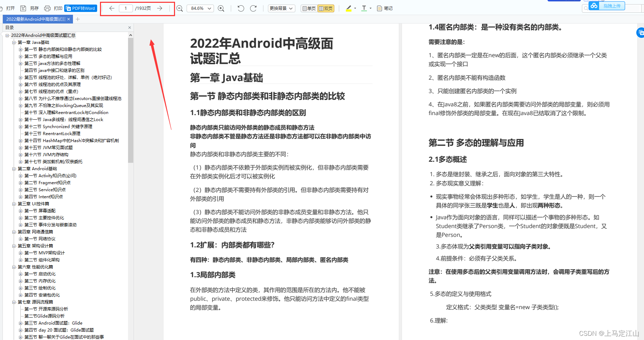Screen dimensions: 644x340
Task: Open 第四节 Intent知识点 bookmark
Action: [43, 196]
